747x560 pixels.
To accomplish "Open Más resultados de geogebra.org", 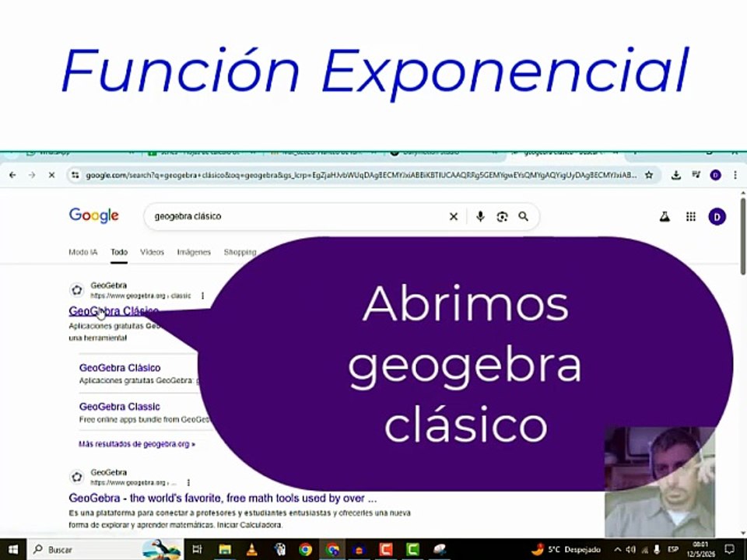I will 137,444.
